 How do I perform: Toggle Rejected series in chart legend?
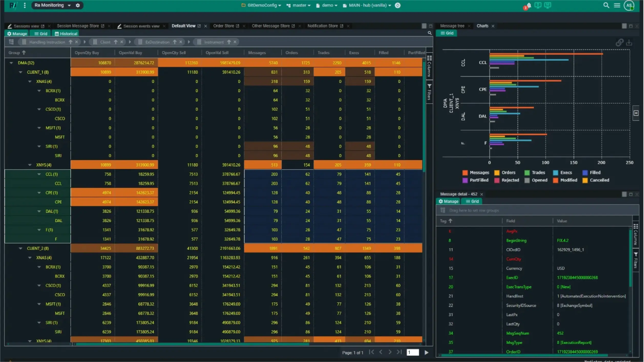click(x=506, y=180)
